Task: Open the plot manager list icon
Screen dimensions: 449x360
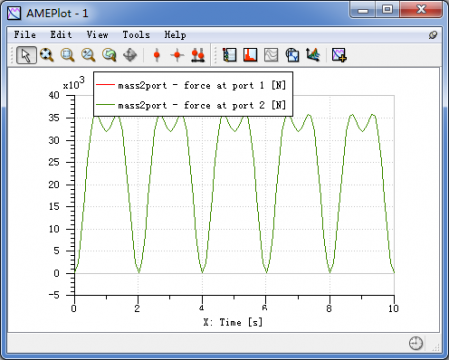Action: coord(229,55)
